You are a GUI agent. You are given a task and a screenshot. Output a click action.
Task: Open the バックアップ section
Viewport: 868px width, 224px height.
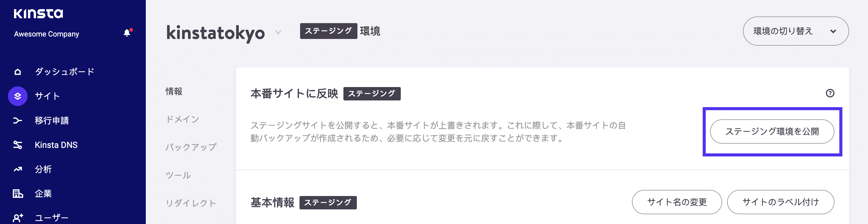tap(191, 147)
